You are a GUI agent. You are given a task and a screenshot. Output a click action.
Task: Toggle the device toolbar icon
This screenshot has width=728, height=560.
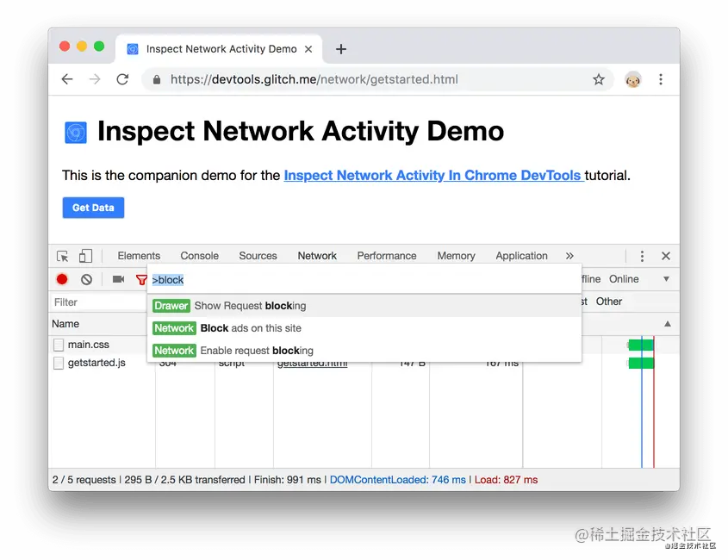(85, 256)
